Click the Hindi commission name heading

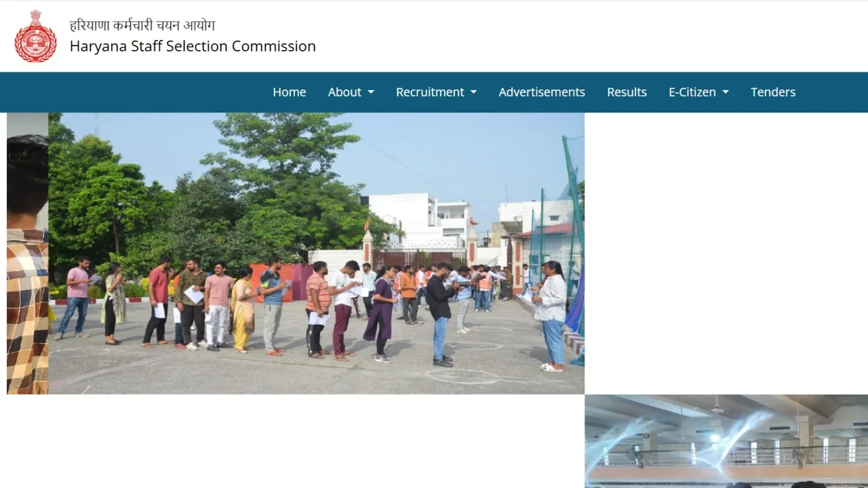click(x=142, y=26)
